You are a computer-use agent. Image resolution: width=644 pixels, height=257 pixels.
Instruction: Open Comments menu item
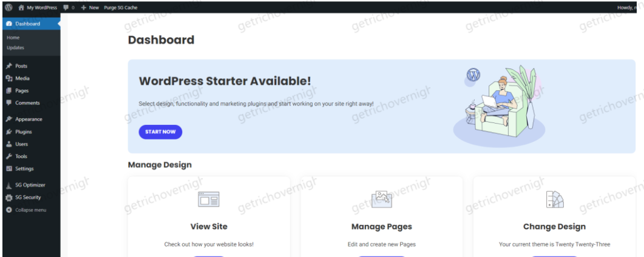point(27,103)
